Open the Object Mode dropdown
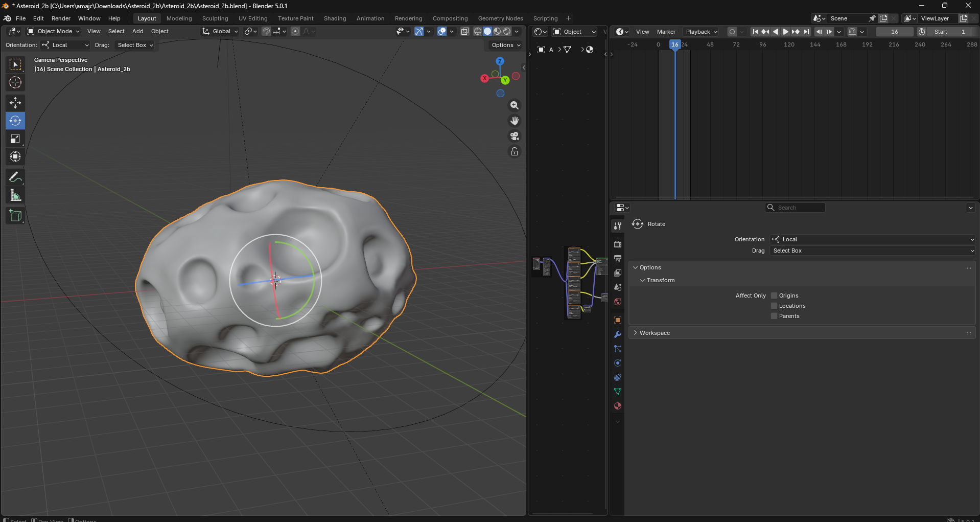 (x=54, y=31)
